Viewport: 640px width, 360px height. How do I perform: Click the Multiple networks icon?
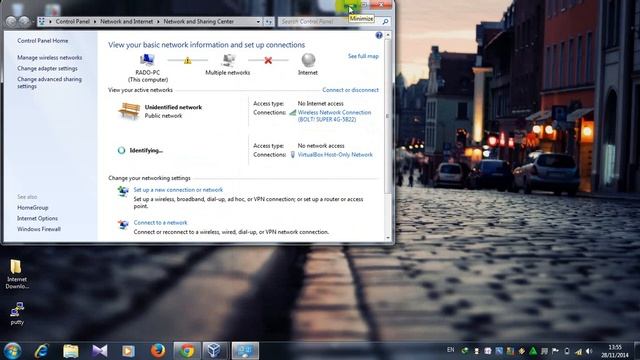pos(229,60)
